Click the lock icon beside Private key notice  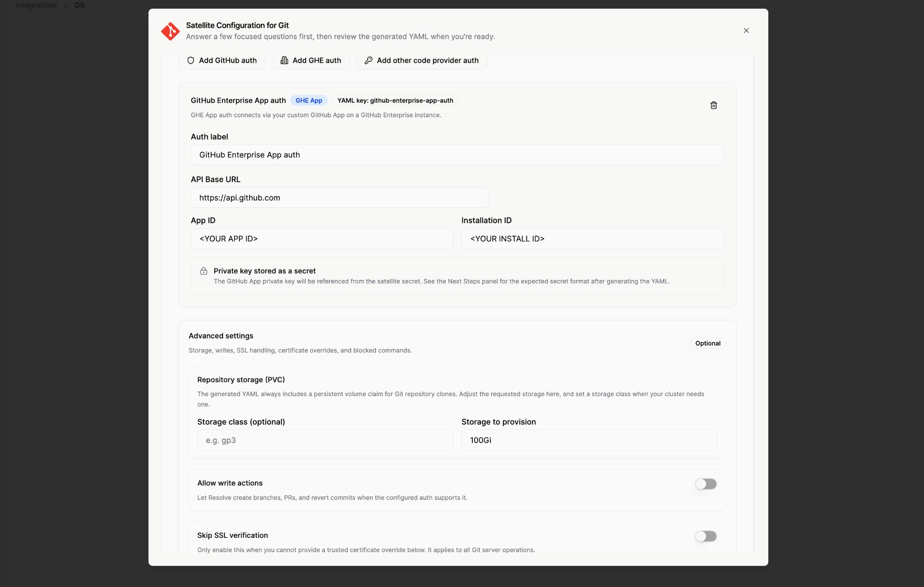203,271
